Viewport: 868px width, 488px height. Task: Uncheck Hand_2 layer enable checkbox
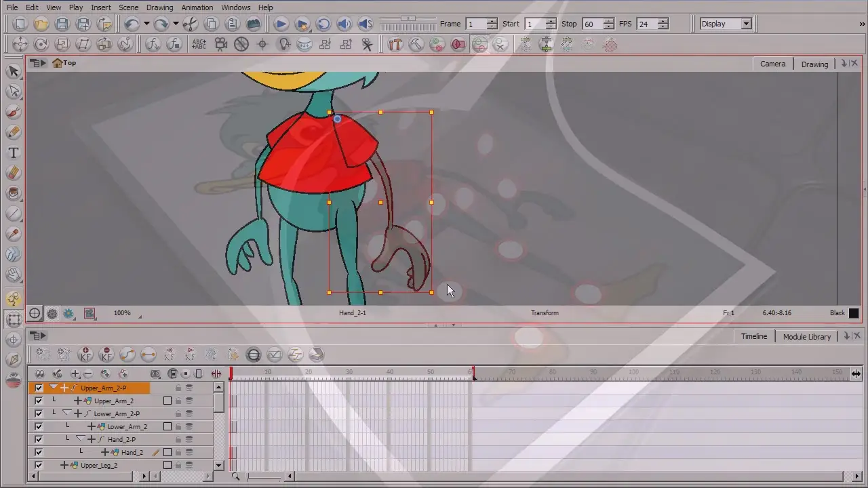39,452
